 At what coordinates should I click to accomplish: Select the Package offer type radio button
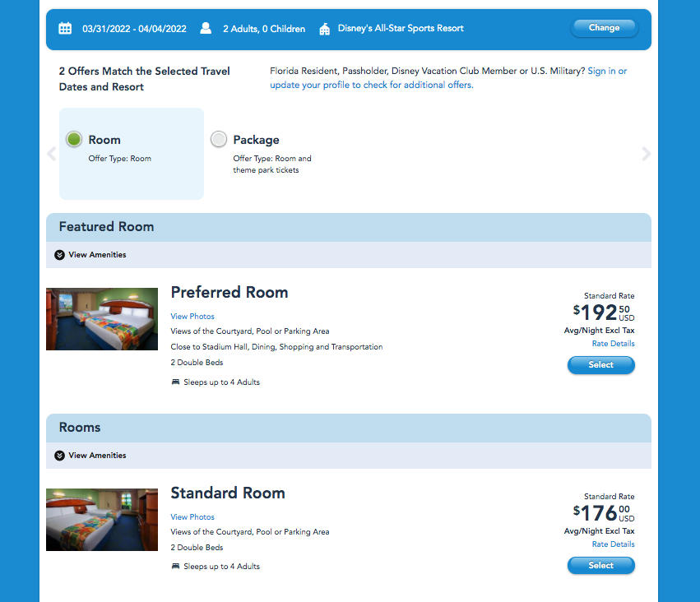(x=219, y=140)
